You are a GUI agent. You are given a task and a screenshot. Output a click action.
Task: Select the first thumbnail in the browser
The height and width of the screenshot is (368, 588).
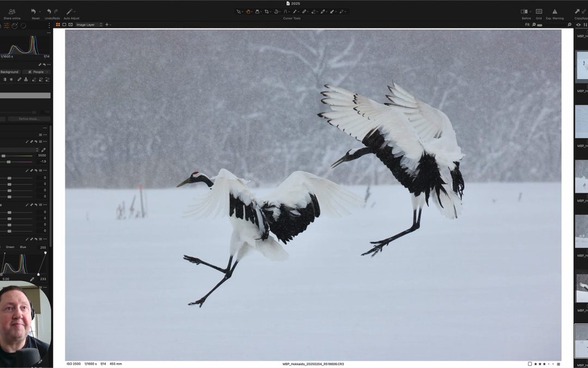(x=581, y=67)
